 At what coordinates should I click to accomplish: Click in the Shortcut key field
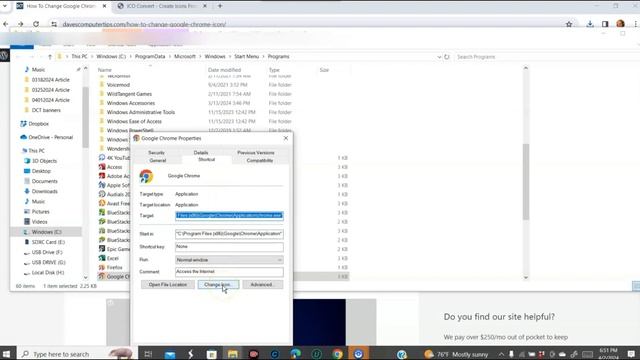[x=229, y=247]
